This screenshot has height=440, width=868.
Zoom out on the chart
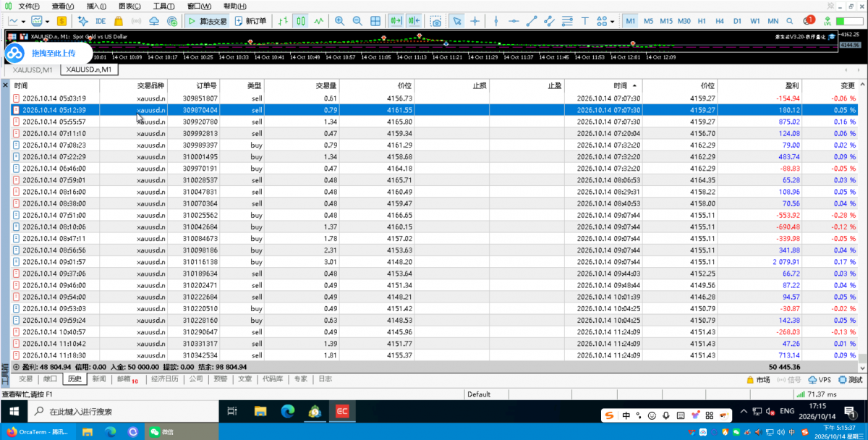pyautogui.click(x=357, y=21)
